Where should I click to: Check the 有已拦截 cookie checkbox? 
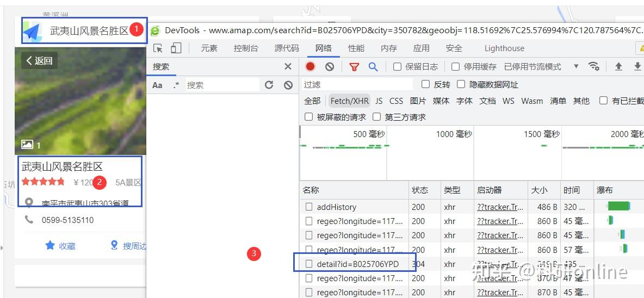point(603,101)
